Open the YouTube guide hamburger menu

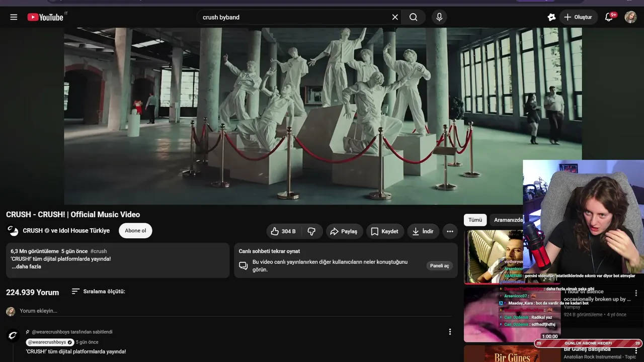point(14,17)
